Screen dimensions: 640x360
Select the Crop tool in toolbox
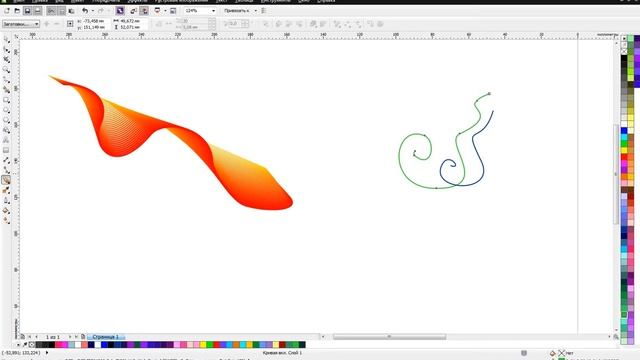tap(6, 60)
